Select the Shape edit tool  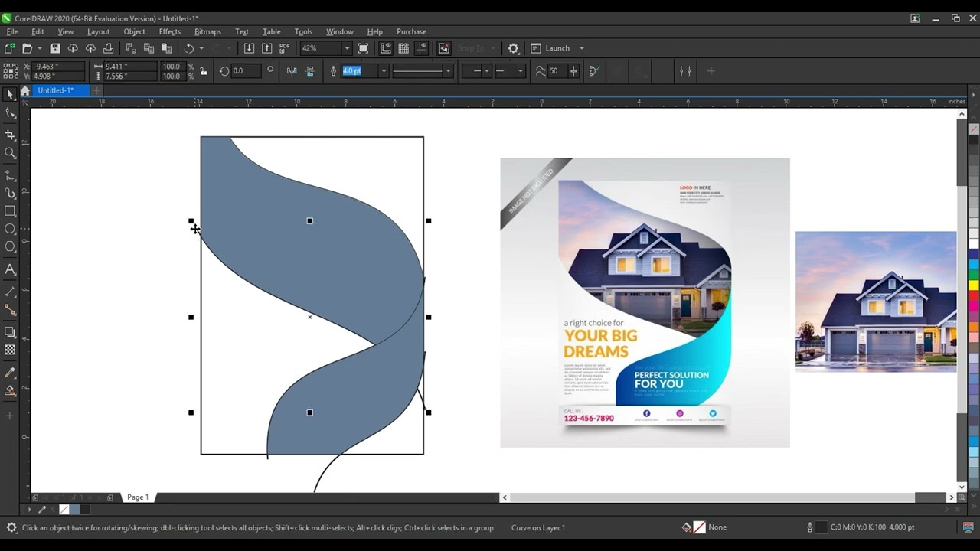(10, 113)
